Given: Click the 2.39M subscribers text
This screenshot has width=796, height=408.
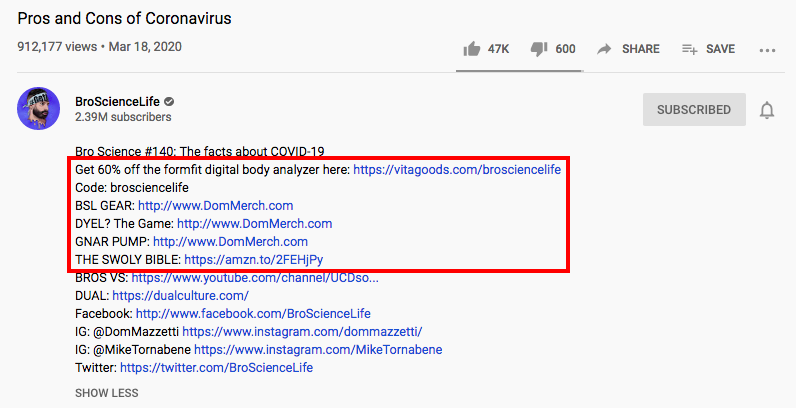Looking at the screenshot, I should pos(123,117).
